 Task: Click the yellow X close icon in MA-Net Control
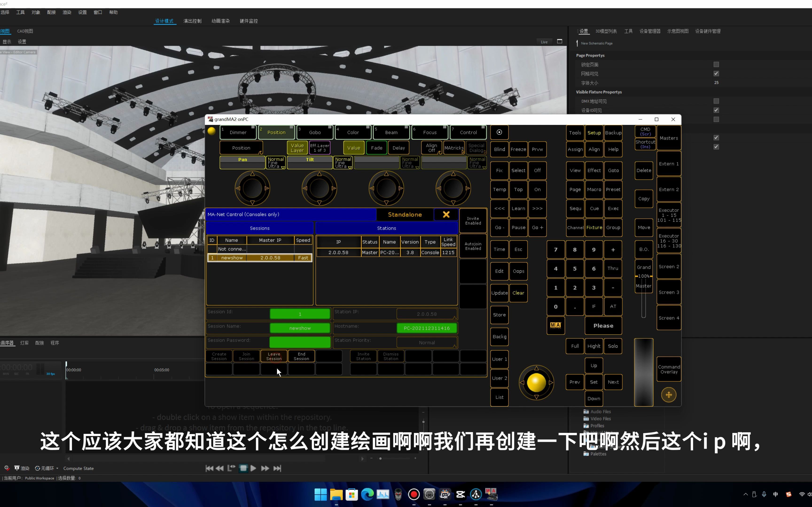(x=446, y=215)
